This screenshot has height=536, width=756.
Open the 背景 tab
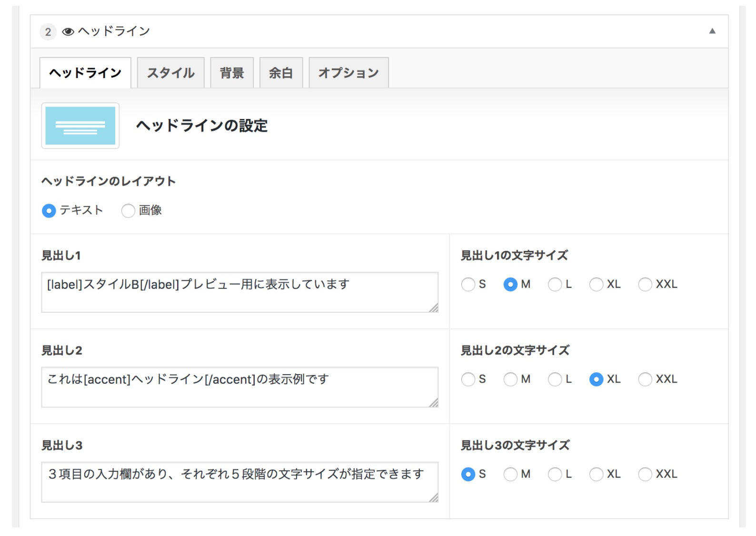pyautogui.click(x=232, y=73)
